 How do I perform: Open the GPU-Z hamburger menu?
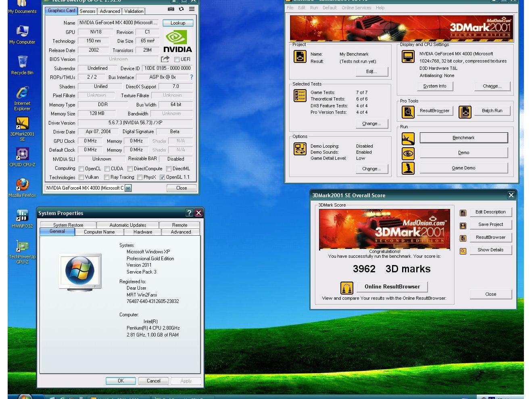pos(192,9)
